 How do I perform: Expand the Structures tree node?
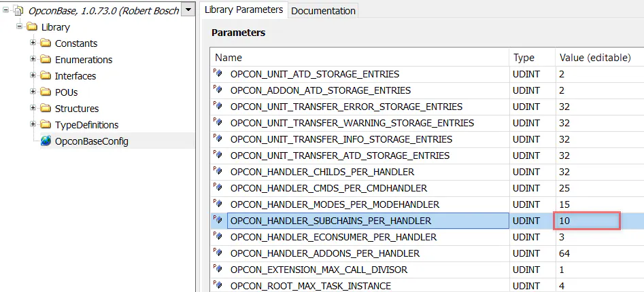coord(33,109)
